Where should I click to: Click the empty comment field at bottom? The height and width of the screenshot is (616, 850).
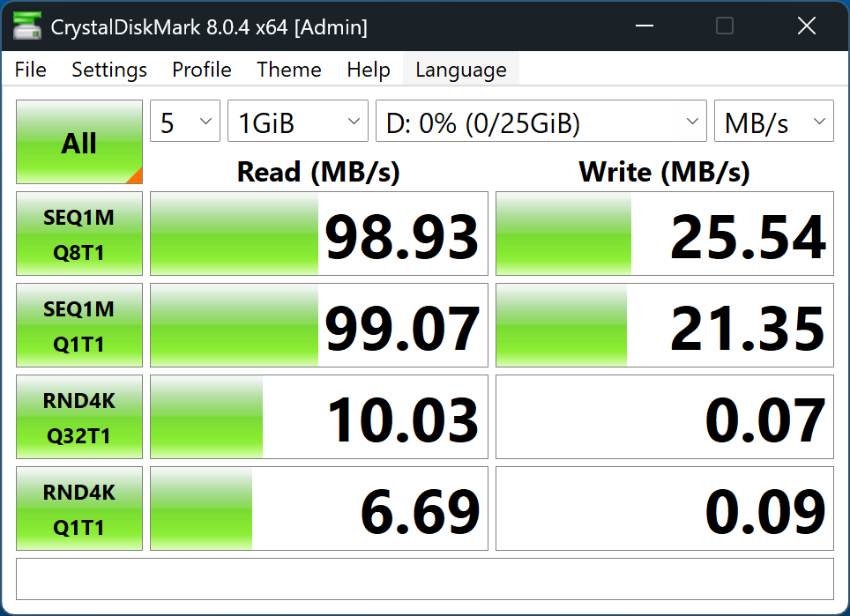[x=424, y=579]
